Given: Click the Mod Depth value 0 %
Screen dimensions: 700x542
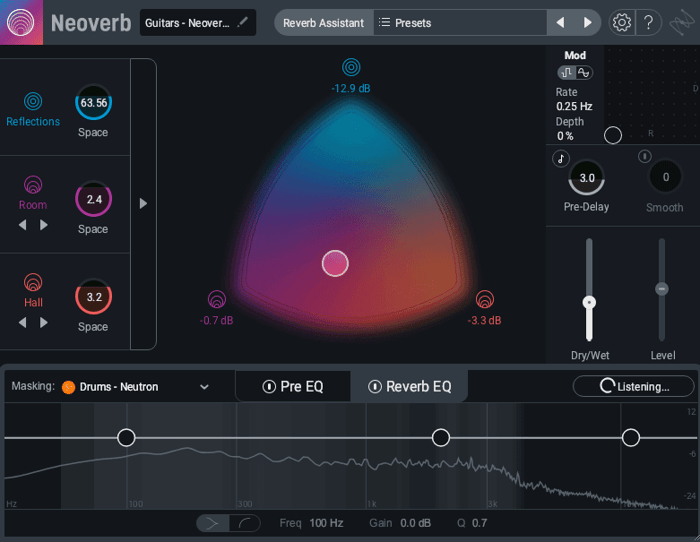Looking at the screenshot, I should (x=565, y=136).
